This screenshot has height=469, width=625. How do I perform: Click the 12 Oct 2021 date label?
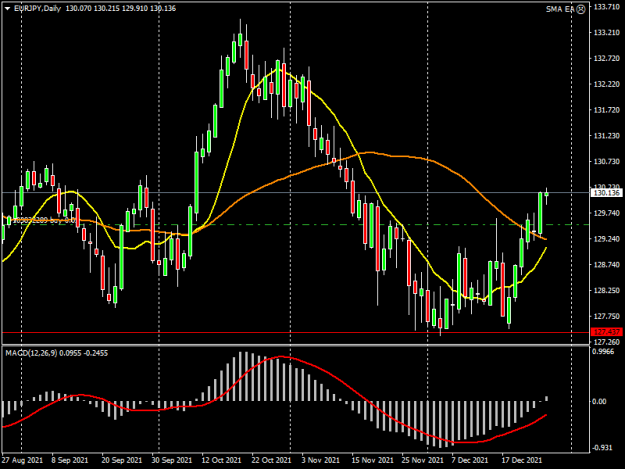tap(221, 460)
